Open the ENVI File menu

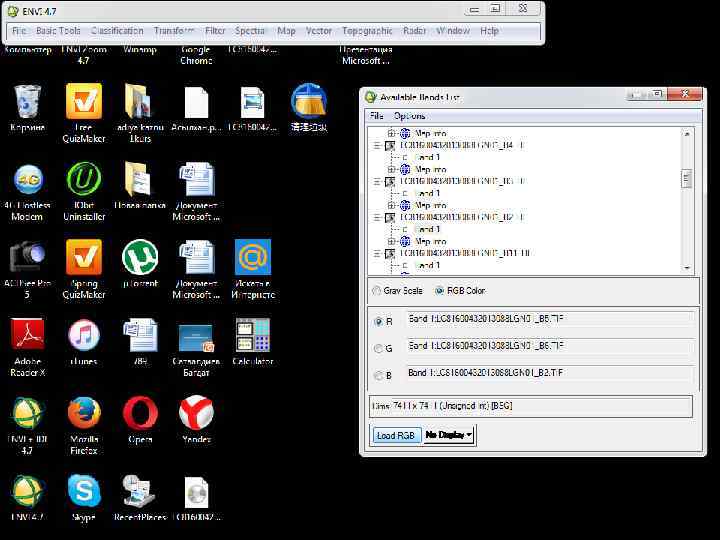point(19,31)
